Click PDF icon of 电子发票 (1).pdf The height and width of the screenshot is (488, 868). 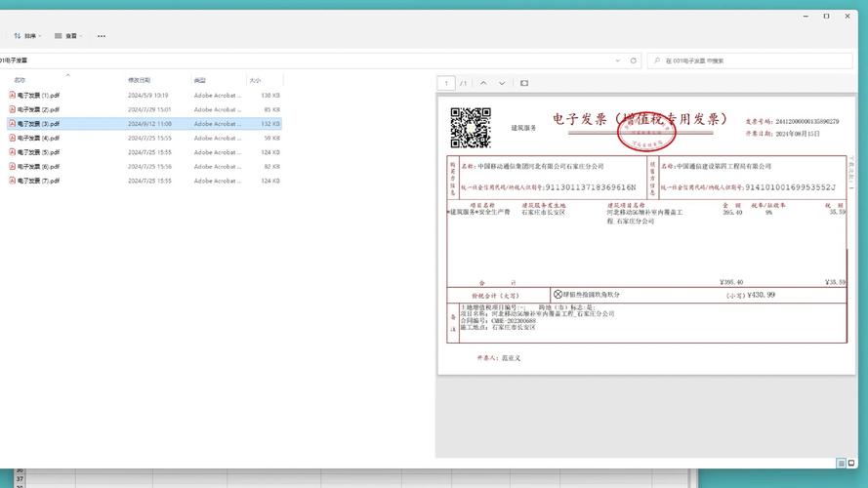click(x=12, y=96)
